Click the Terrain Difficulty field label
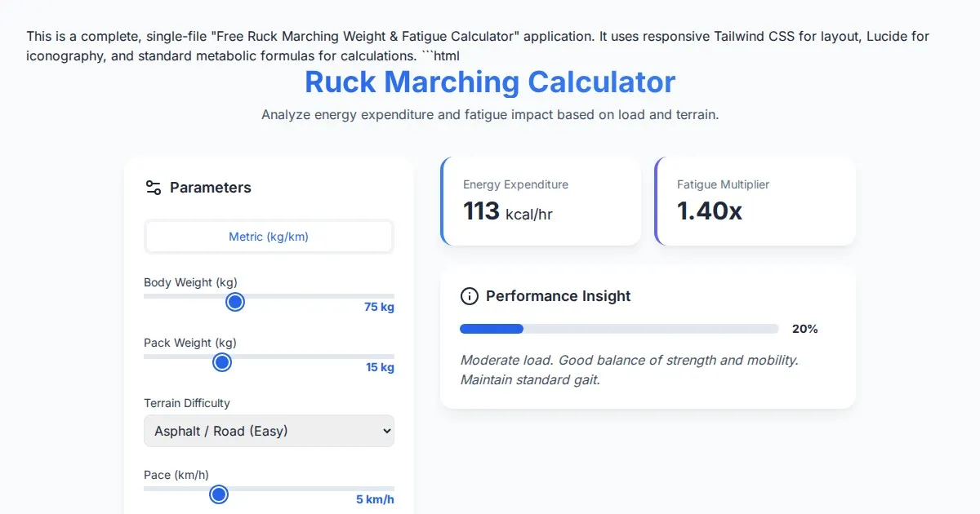Screen dimensions: 980x514 point(187,403)
